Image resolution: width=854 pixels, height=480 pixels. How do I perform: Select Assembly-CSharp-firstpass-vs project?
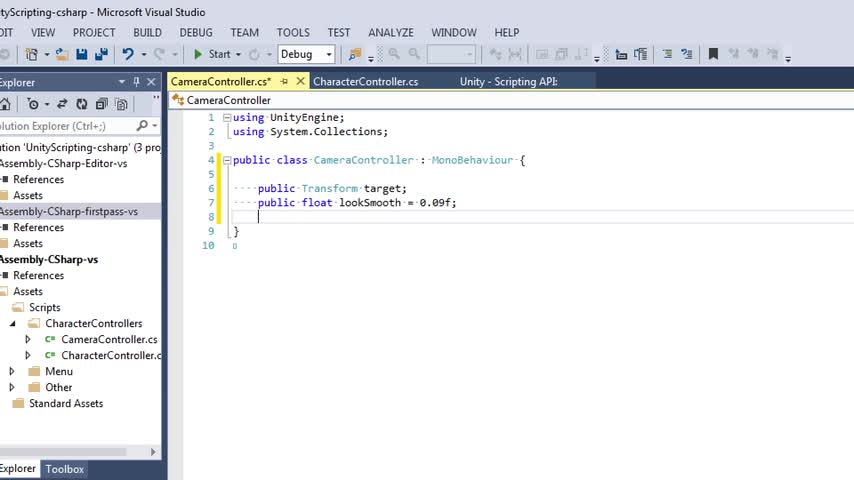point(69,211)
